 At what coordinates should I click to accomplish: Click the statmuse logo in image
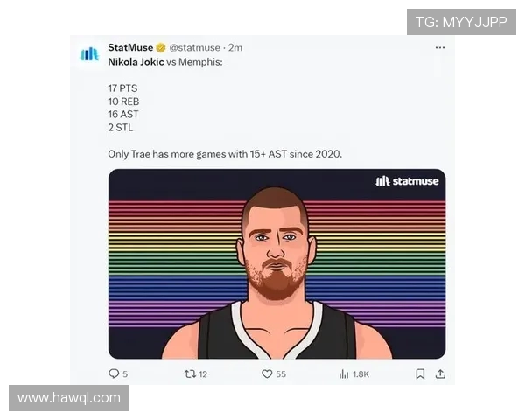[x=407, y=181]
